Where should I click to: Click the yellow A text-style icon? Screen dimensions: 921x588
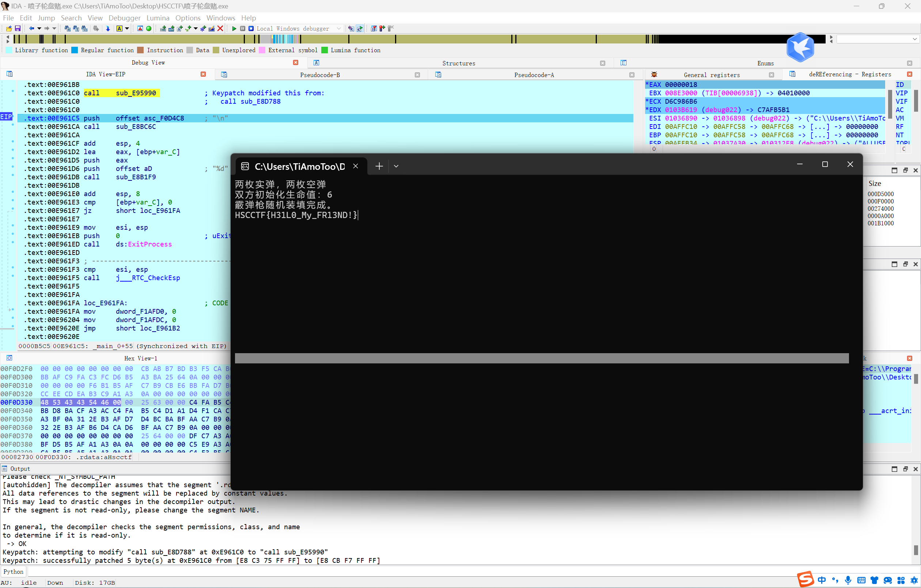(120, 29)
